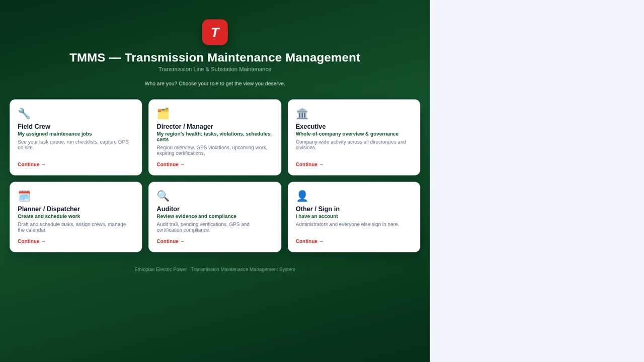Select the Director / Manager heading
Screen dimensions: 644x362
185,127
